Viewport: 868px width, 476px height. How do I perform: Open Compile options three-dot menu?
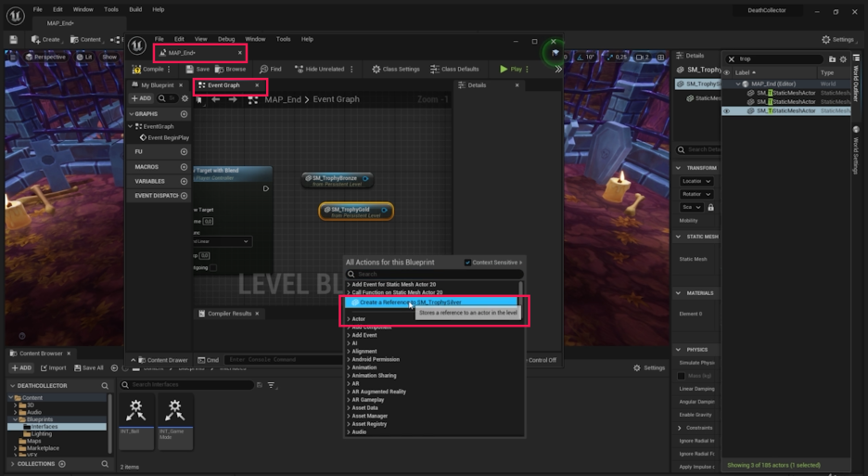coord(169,70)
